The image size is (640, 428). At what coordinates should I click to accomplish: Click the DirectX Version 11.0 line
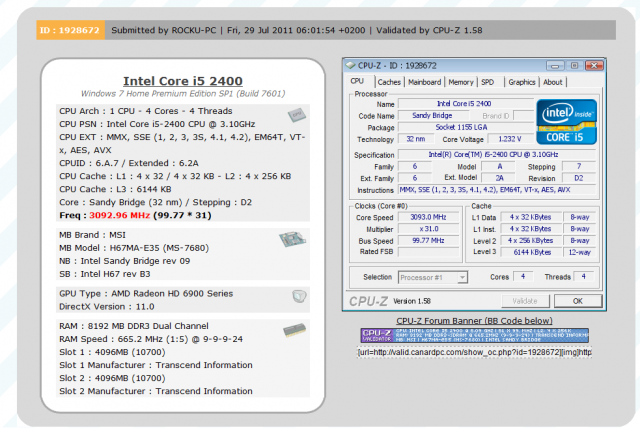pyautogui.click(x=107, y=307)
